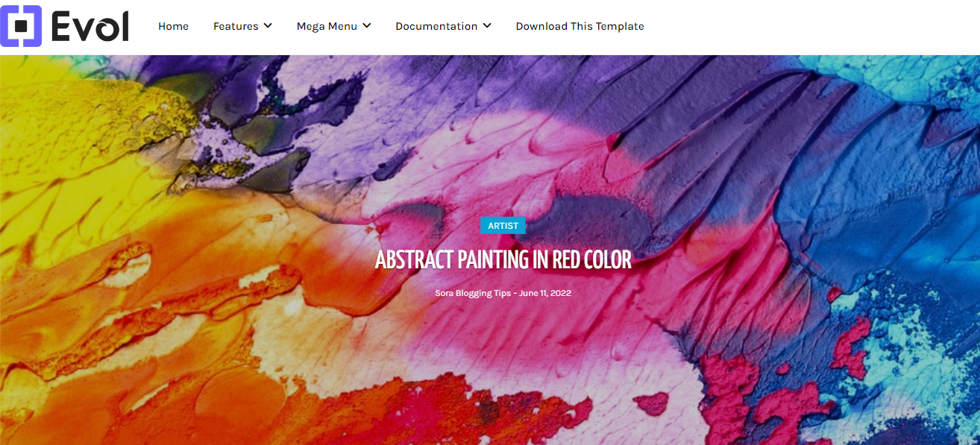Open the Home menu item
Viewport: 980px width, 445px height.
[173, 26]
